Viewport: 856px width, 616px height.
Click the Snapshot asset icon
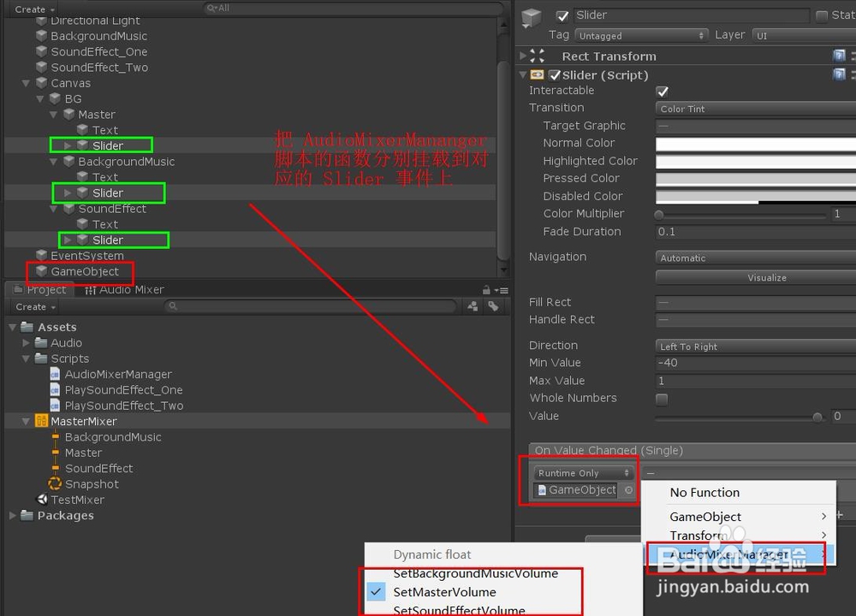coord(55,484)
